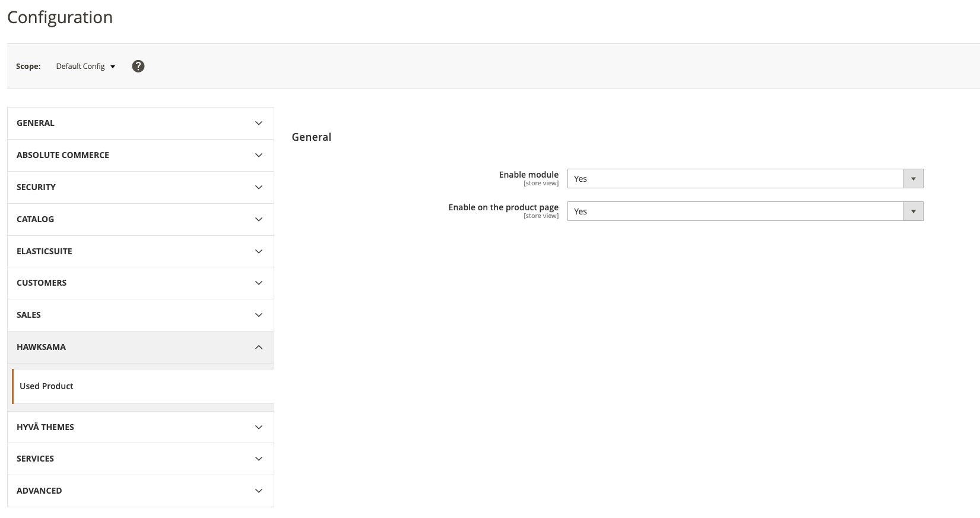Click the General group heading
This screenshot has width=980, height=518.
tap(312, 137)
